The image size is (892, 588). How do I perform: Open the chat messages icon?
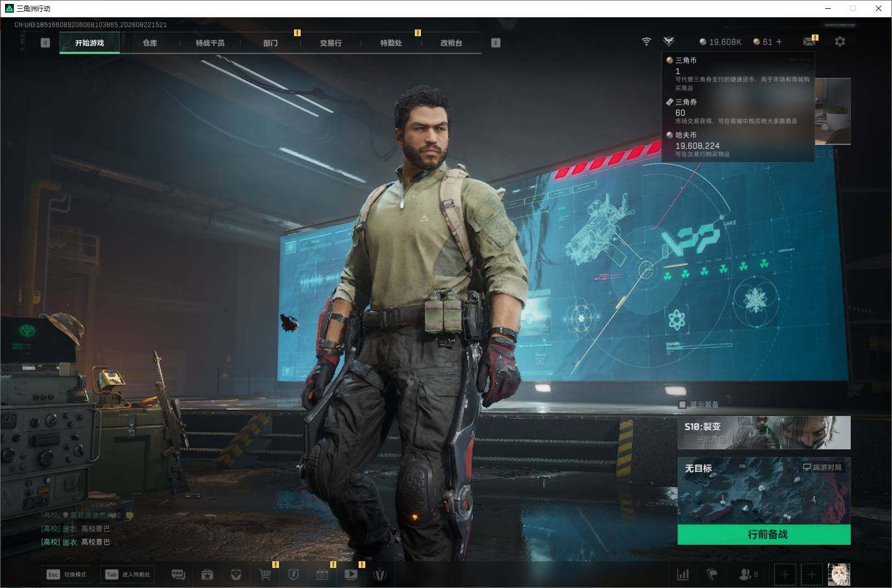(178, 575)
